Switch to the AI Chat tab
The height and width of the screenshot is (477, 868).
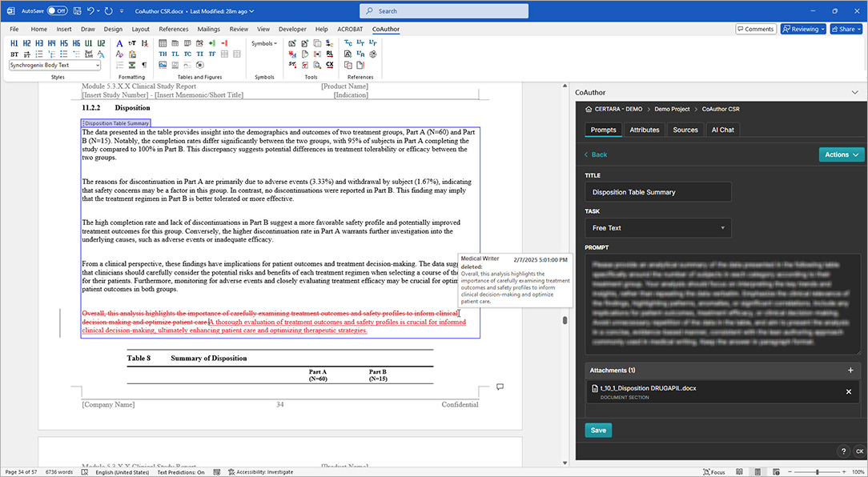(x=723, y=130)
